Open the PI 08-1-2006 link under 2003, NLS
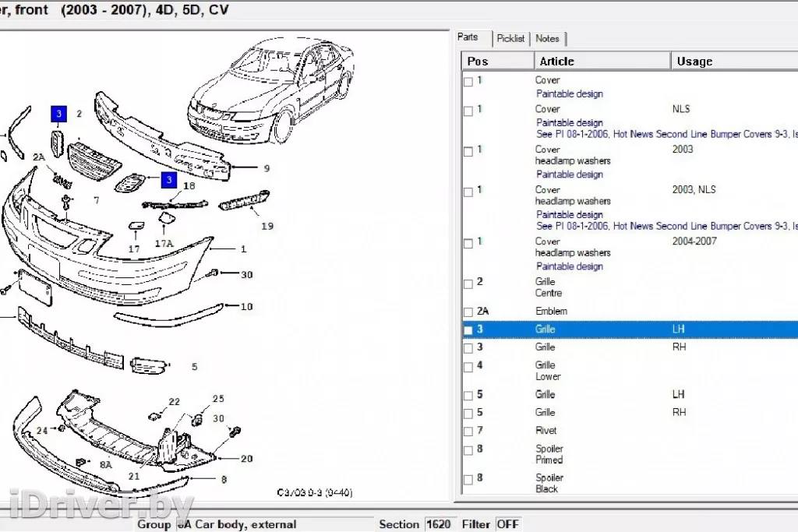 coord(667,227)
